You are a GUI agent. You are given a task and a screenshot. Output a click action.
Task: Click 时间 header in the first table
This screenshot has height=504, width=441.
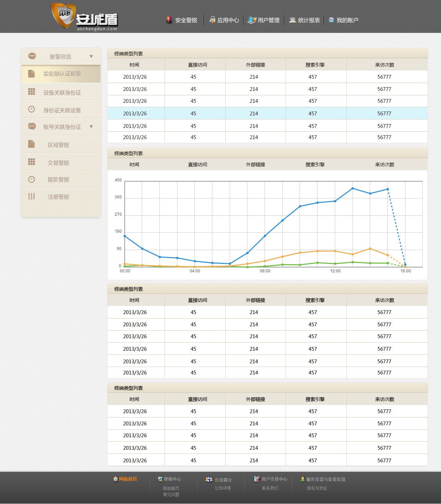point(134,65)
